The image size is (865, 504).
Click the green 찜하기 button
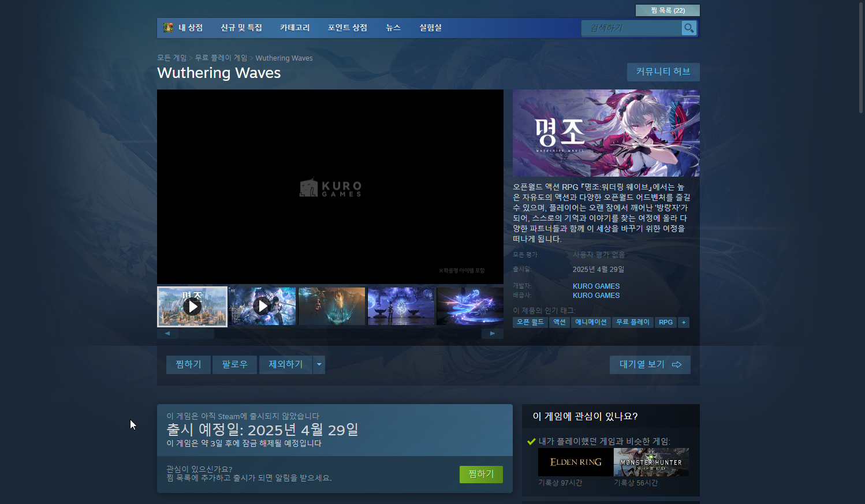[x=481, y=474]
